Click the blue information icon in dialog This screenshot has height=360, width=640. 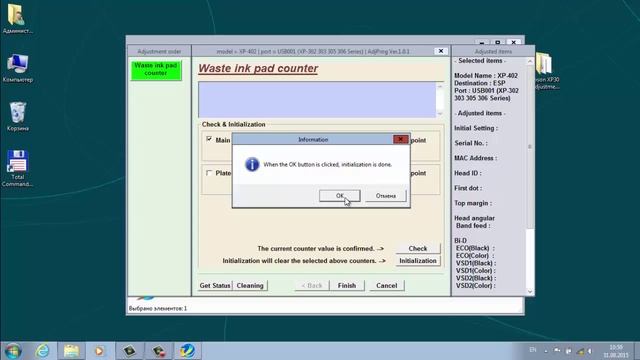tap(252, 164)
